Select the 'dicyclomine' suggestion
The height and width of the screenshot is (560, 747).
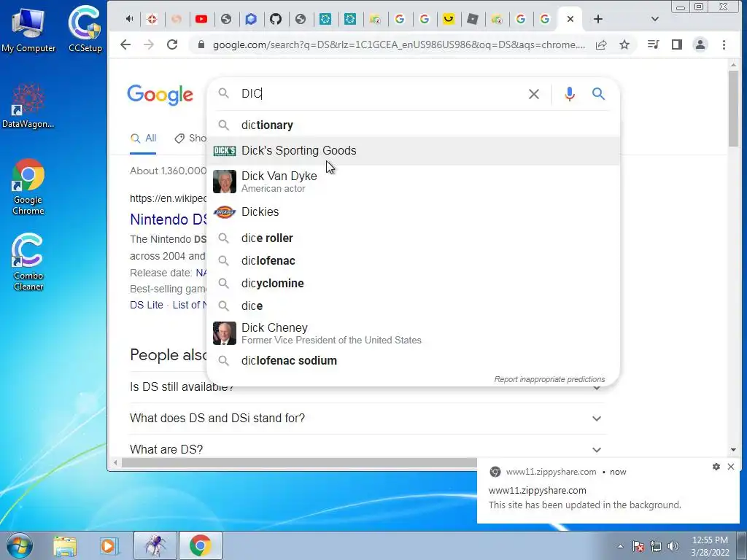[413, 284]
